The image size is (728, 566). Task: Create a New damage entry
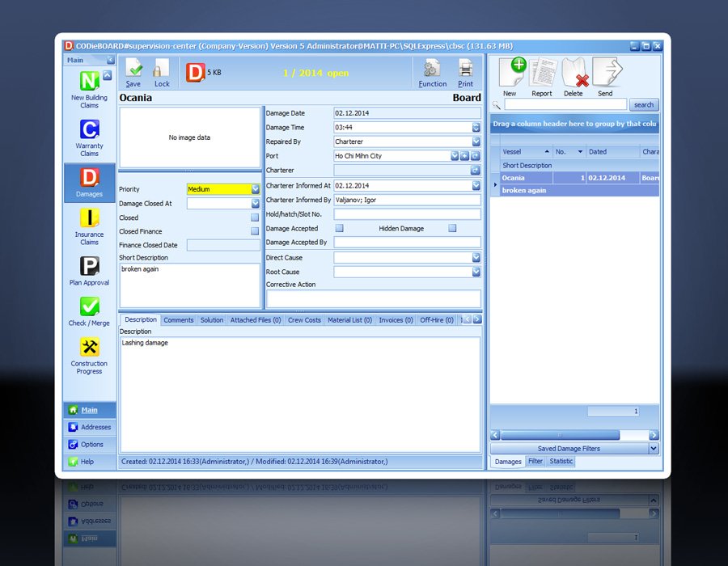(x=510, y=78)
